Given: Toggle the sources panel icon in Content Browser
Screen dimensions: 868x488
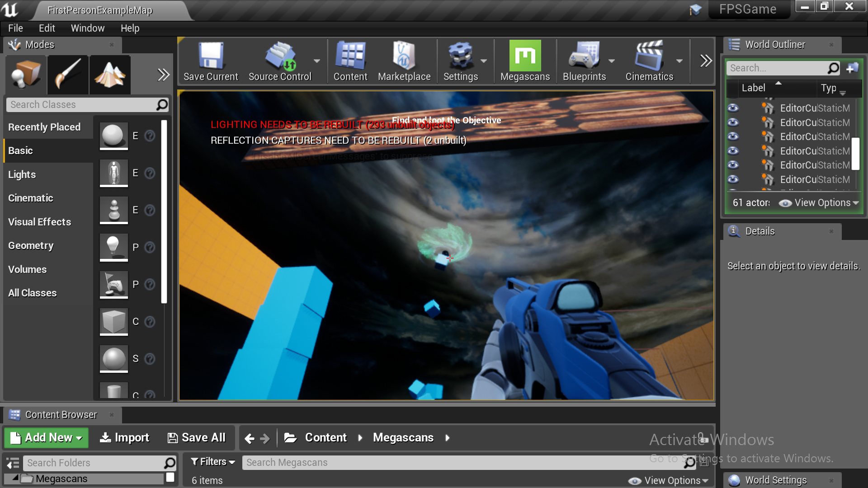Looking at the screenshot, I should point(13,463).
